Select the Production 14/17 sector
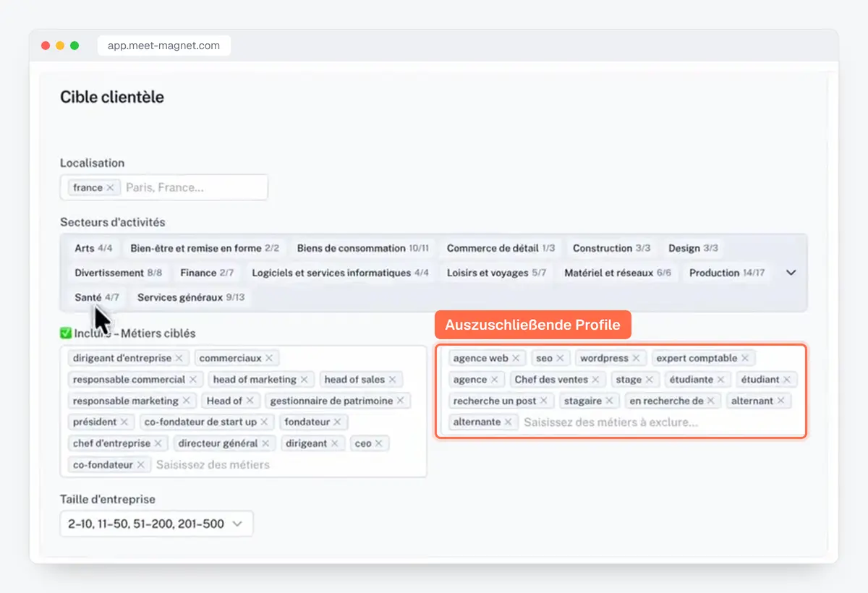 (727, 273)
